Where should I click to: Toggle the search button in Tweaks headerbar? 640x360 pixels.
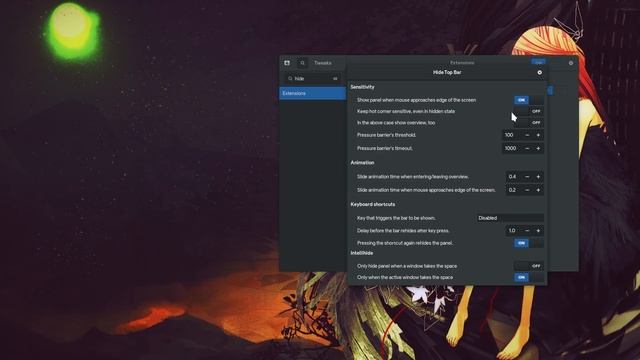point(302,63)
